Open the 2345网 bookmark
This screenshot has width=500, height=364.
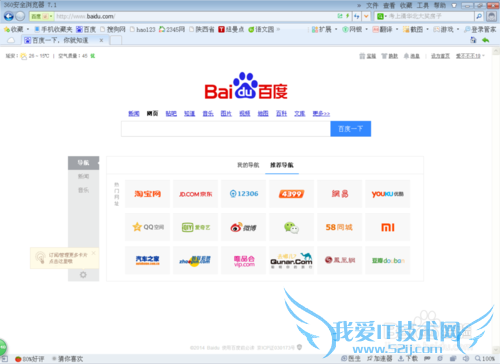click(171, 29)
